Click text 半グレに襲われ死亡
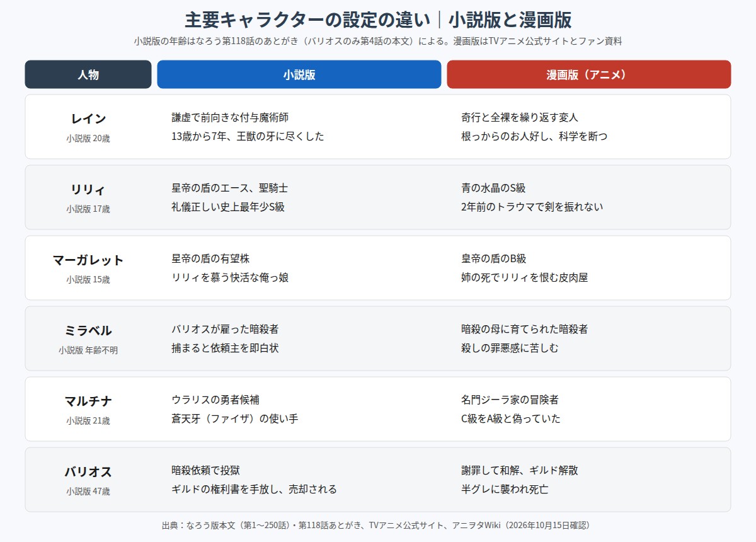The image size is (756, 542). pyautogui.click(x=505, y=489)
